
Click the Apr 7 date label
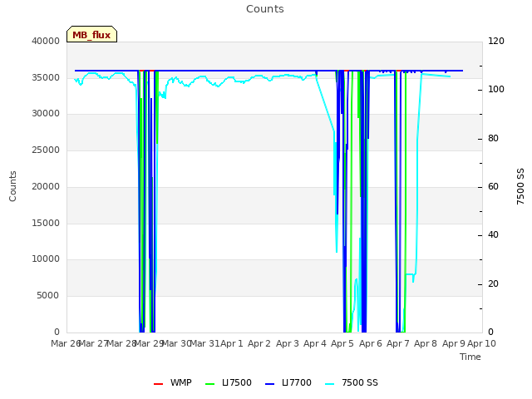398,343
